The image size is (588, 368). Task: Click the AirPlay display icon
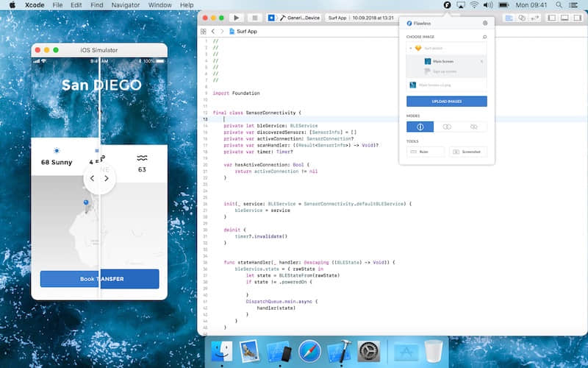(461, 5)
